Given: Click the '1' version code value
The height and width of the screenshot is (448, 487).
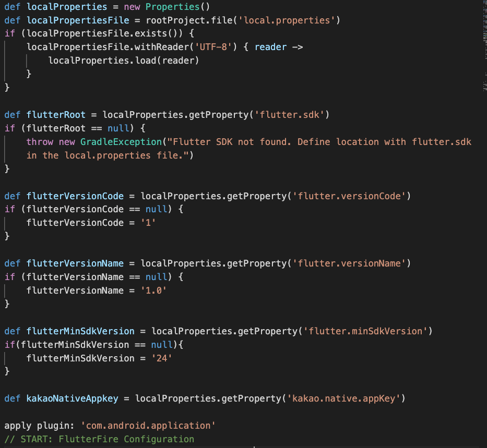Looking at the screenshot, I should click(x=148, y=223).
